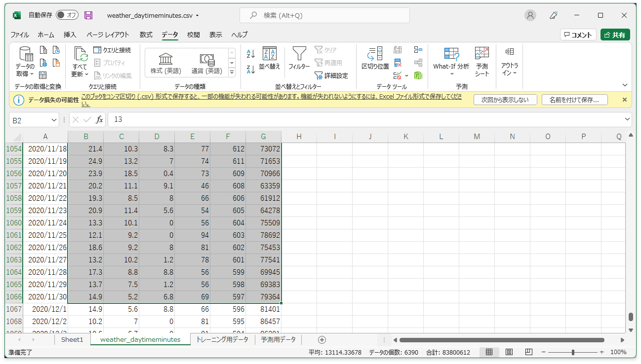This screenshot has width=641, height=364.
Task: Open the Existing Connections icon
Action: (x=56, y=63)
